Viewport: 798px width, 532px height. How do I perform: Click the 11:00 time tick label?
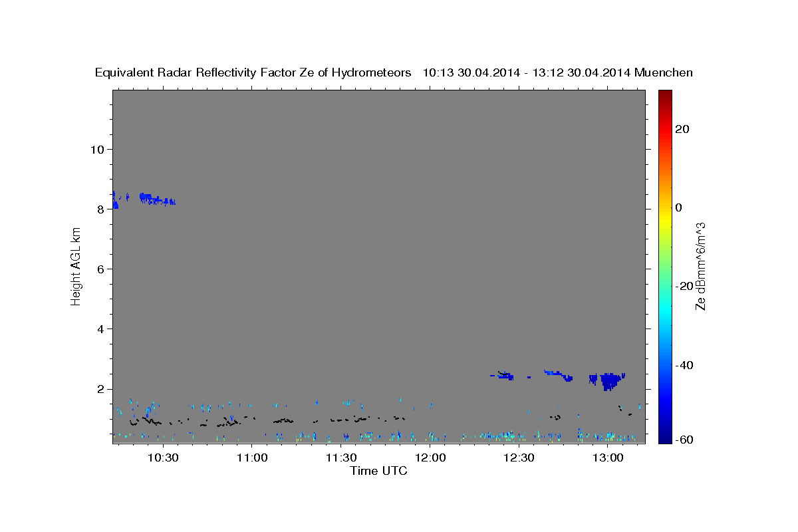coord(251,458)
